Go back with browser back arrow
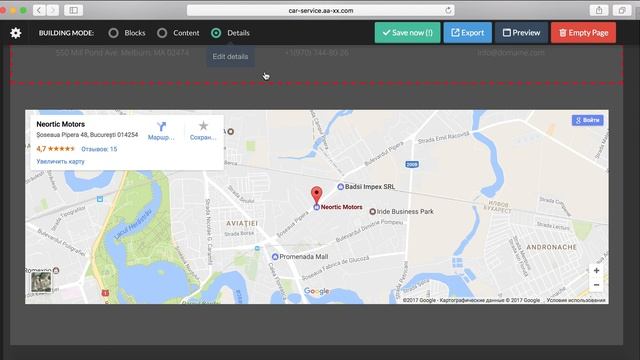 (x=39, y=10)
